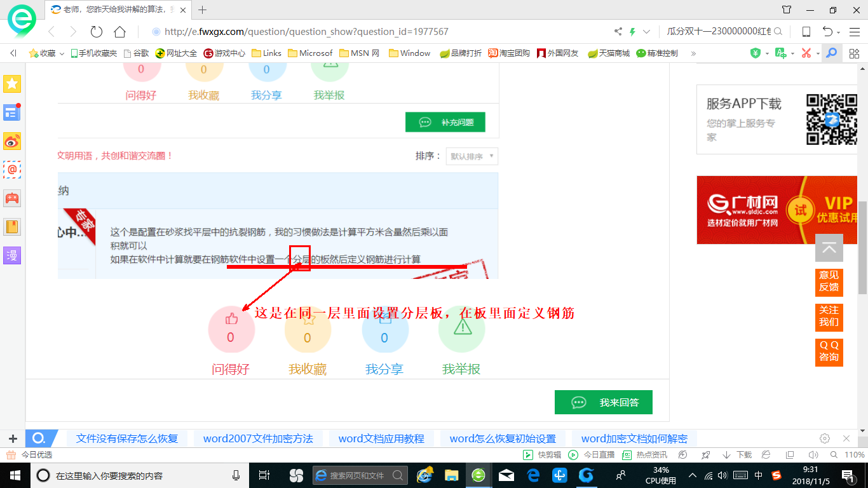Image resolution: width=868 pixels, height=488 pixels.
Task: Click the 补充问题 green button
Action: (x=445, y=122)
